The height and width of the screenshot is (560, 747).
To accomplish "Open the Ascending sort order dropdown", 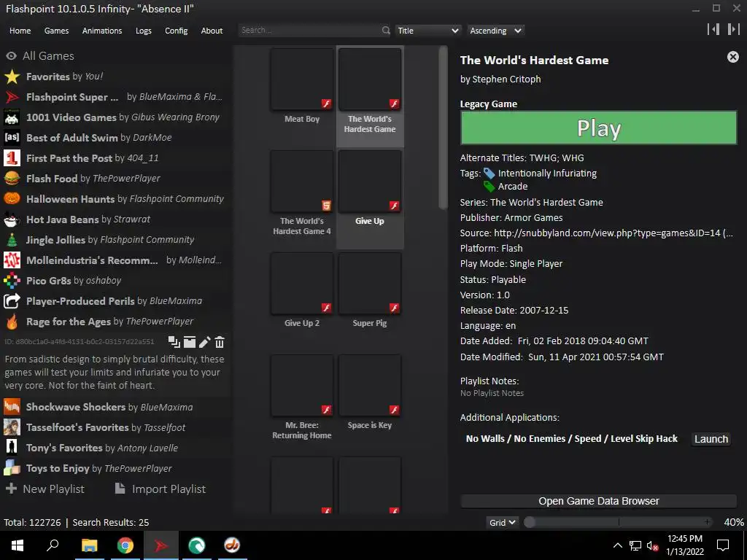I will [x=495, y=31].
